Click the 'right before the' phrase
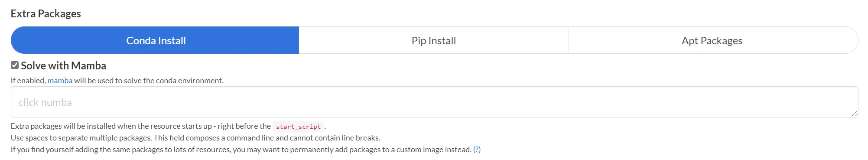Viewport: 868px width, 160px height. point(244,126)
